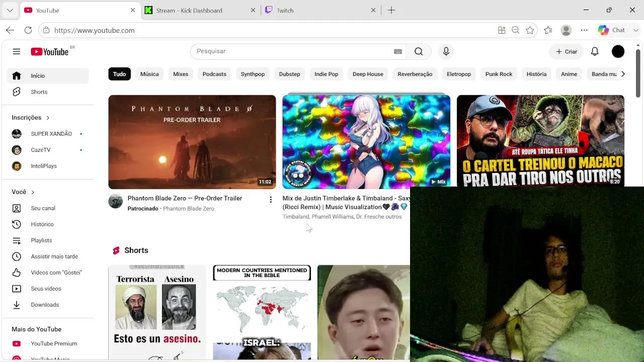Open YouTube Premium in the sidebar
The image size is (644, 362).
(x=48, y=344)
